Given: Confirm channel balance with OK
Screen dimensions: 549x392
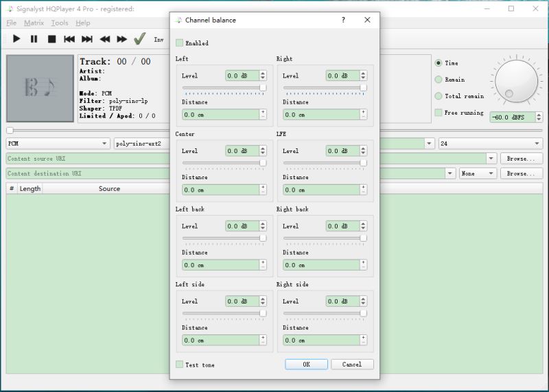Looking at the screenshot, I should [x=306, y=365].
